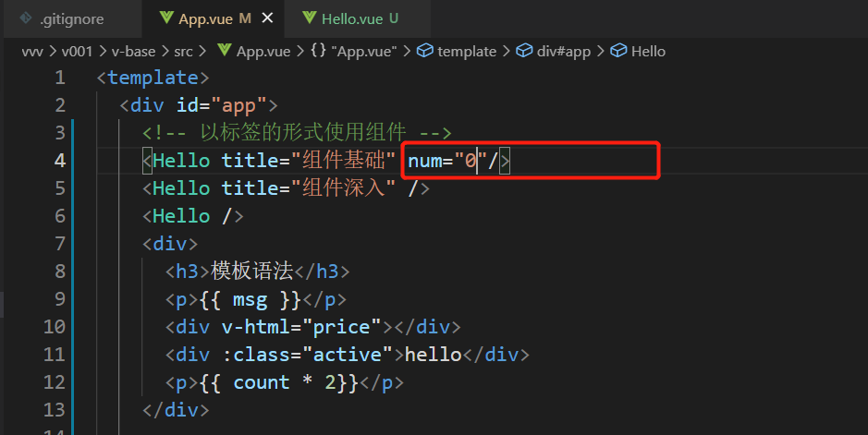Screen dimensions: 868x435
Task: Click the hello text on line 11
Action: [434, 355]
